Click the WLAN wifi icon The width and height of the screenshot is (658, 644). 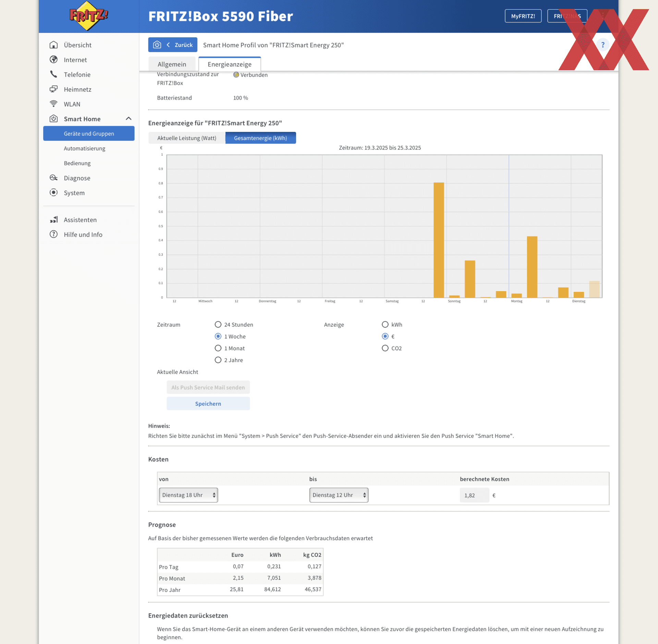tap(53, 104)
